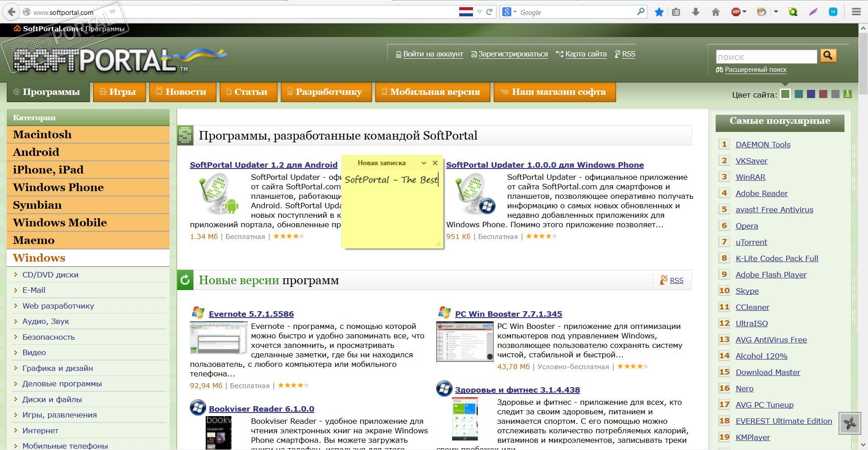Bookmark this page with the blue star
The height and width of the screenshot is (450, 868).
coord(659,12)
